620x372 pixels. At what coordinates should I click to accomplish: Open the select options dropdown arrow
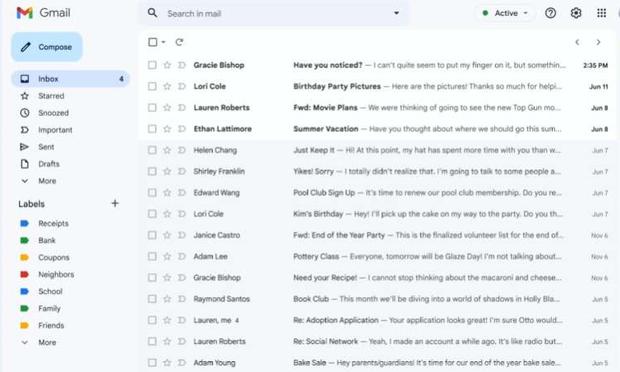coord(163,42)
